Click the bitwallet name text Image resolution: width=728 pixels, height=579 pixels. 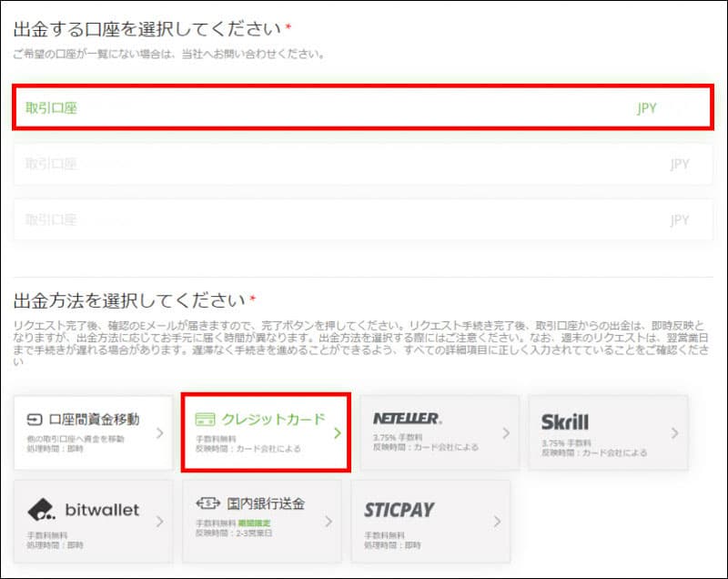tap(102, 510)
